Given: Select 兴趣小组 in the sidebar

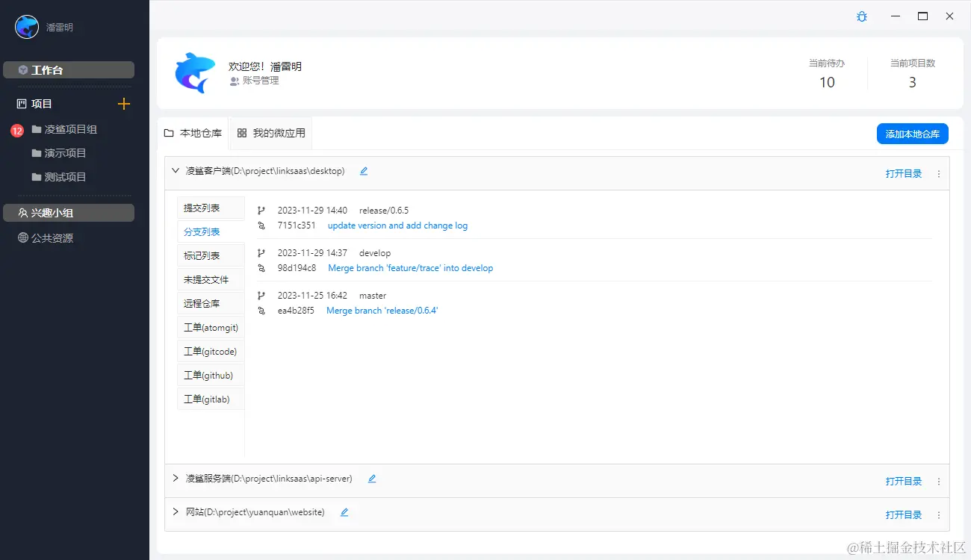Looking at the screenshot, I should click(x=69, y=213).
